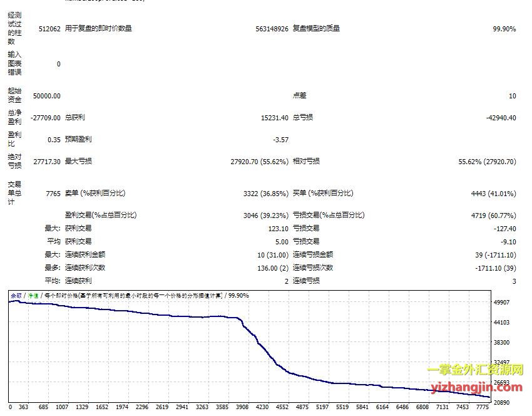Select the bars tested value 512062
The image size is (532, 416).
click(49, 29)
